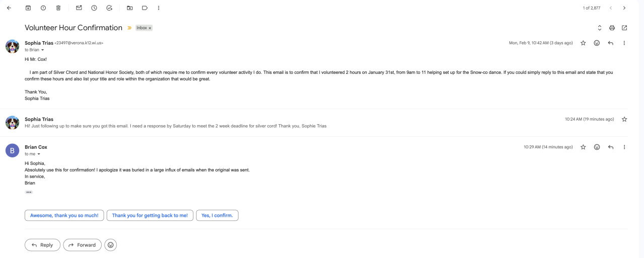Screen dimensions: 644x258
Task: Choose the 'Awesome, thank you so much!' smart reply
Action: click(x=64, y=215)
